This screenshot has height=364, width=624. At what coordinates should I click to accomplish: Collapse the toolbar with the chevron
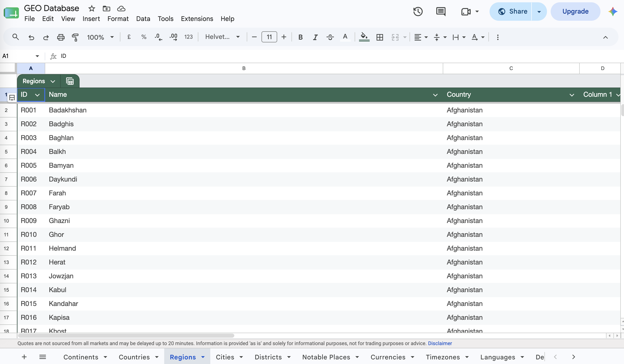(x=605, y=37)
